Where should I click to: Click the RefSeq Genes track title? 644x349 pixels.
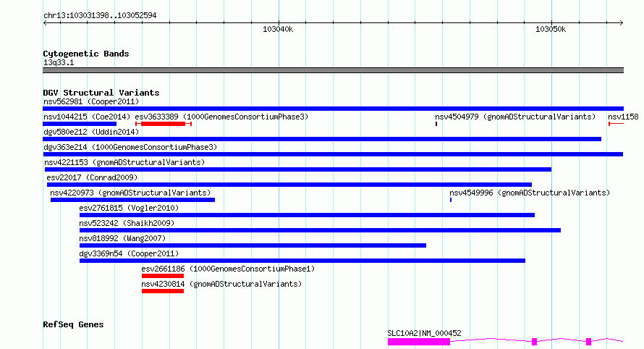tap(73, 324)
